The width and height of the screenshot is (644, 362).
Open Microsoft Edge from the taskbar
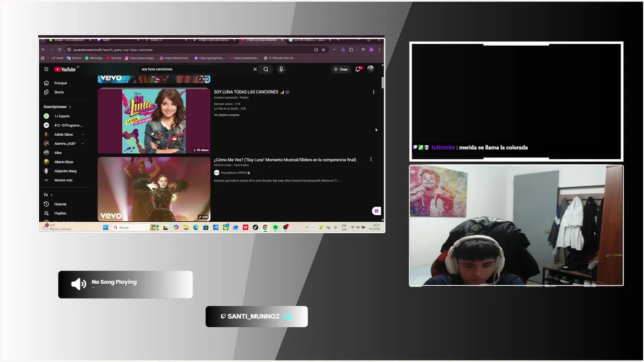[x=196, y=227]
